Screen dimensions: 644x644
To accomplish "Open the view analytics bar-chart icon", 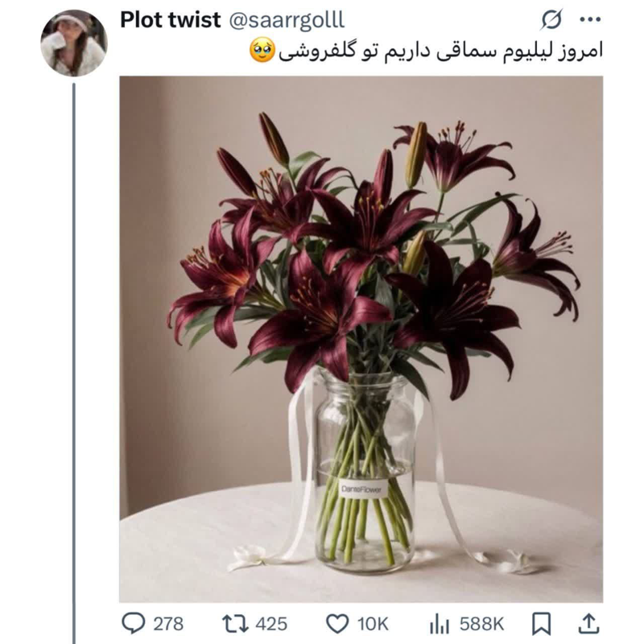I will [x=439, y=623].
